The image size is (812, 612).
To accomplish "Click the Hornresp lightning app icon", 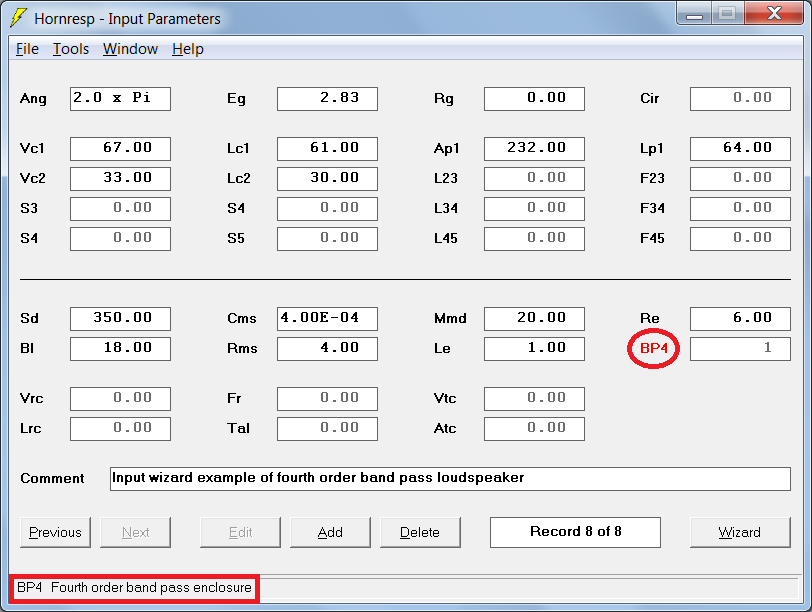I will [x=19, y=18].
